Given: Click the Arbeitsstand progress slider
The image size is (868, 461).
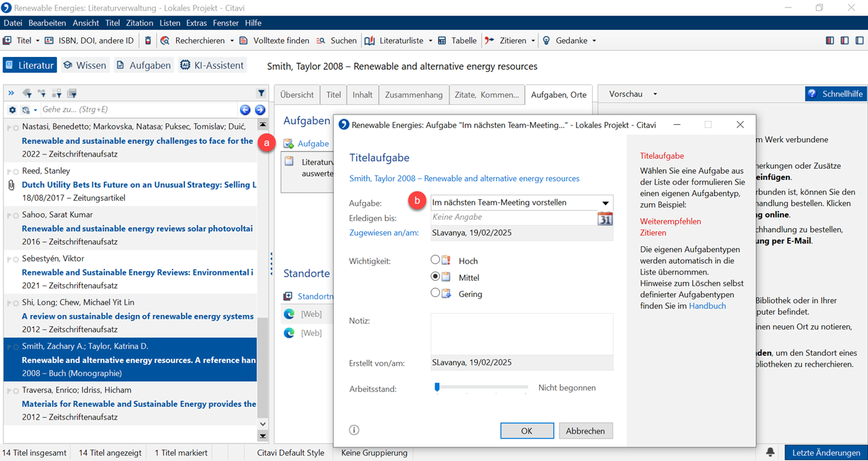Looking at the screenshot, I should pos(481,388).
